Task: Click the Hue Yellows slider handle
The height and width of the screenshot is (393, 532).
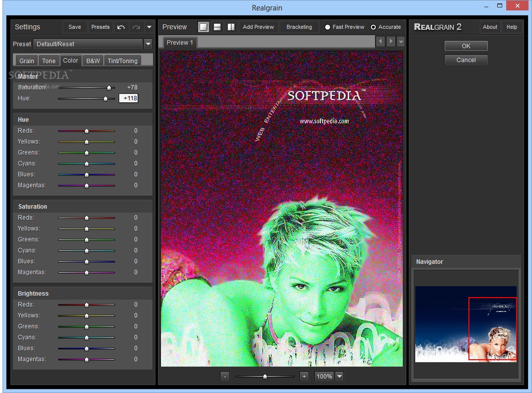Action: pos(86,142)
